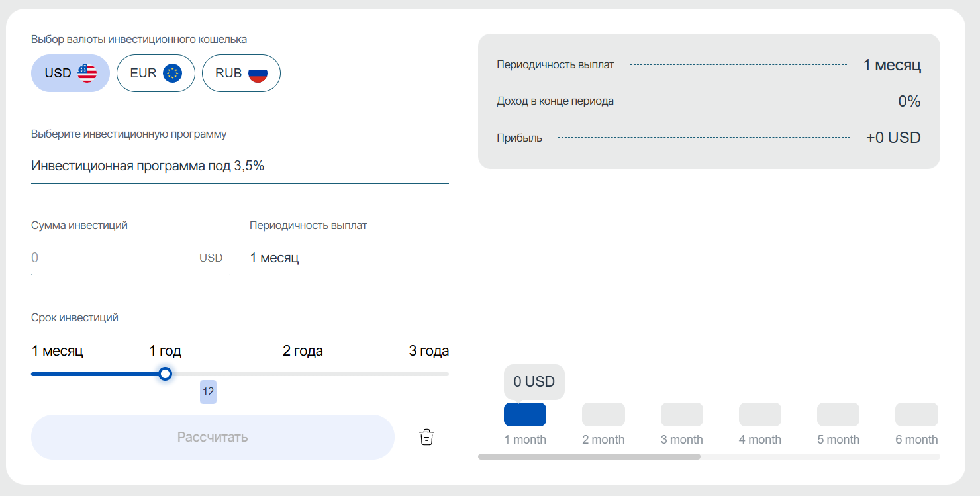The height and width of the screenshot is (496, 980).
Task: Open the investment program dropdown
Action: [240, 166]
